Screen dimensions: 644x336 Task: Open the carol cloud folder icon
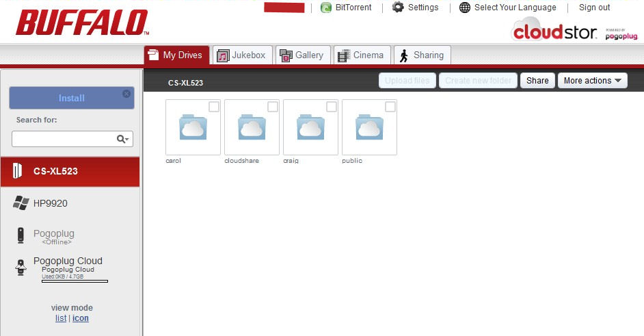tap(193, 127)
